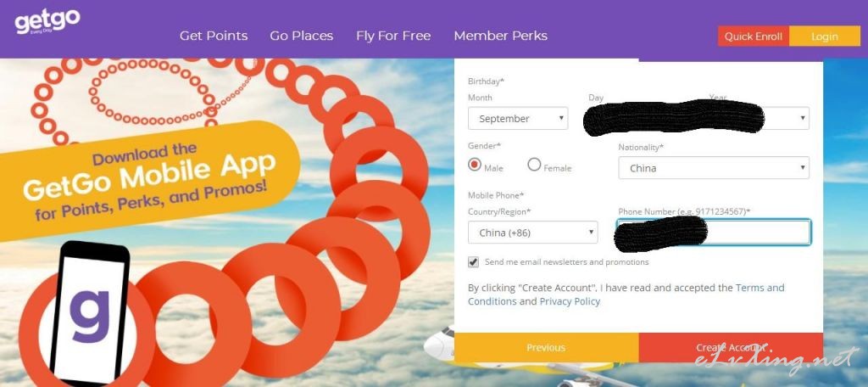This screenshot has height=387, width=868.
Task: Open the Fly For Free menu
Action: (393, 36)
